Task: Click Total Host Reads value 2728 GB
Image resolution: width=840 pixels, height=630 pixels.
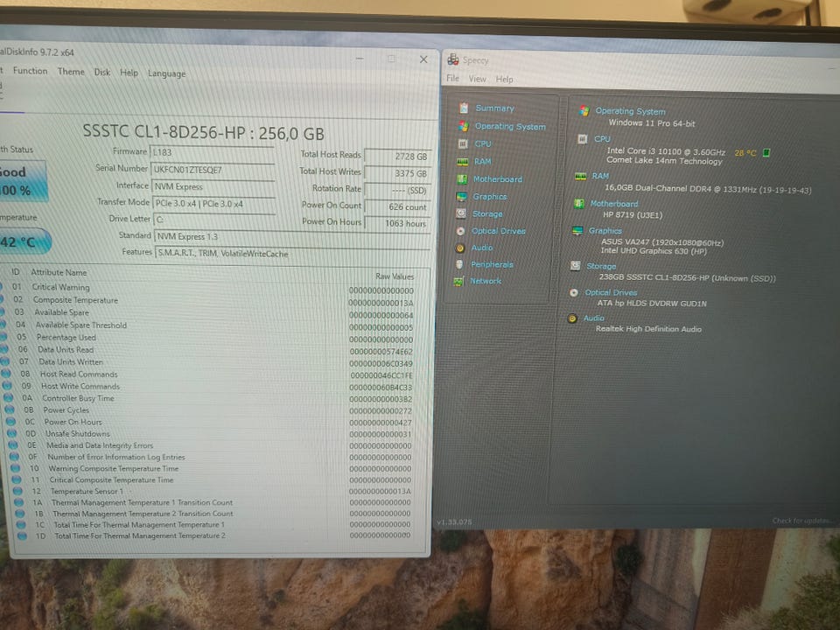Action: coord(397,156)
